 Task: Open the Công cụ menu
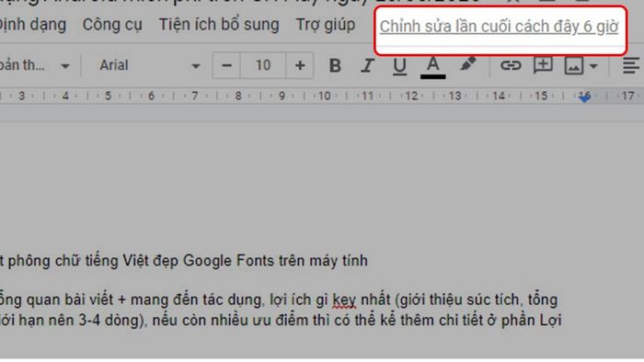[112, 25]
